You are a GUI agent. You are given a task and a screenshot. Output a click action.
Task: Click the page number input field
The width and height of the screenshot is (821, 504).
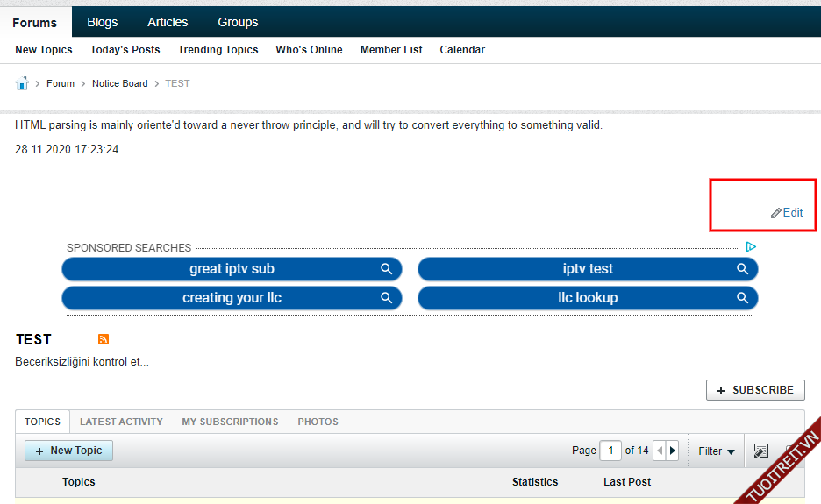coord(610,451)
